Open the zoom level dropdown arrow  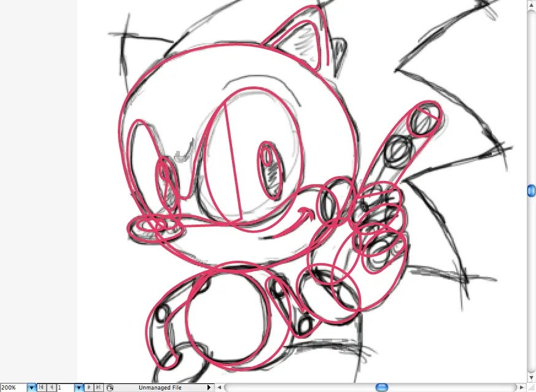tap(31, 388)
